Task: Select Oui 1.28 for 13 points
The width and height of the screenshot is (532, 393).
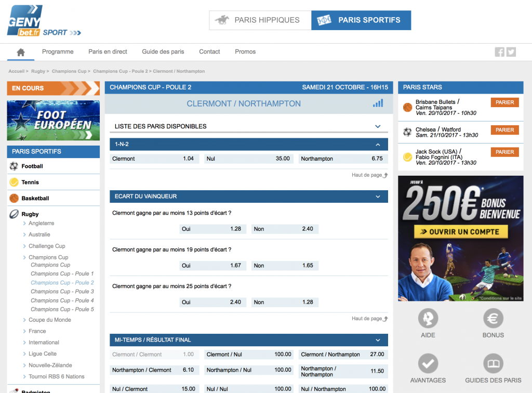Action: click(212, 229)
